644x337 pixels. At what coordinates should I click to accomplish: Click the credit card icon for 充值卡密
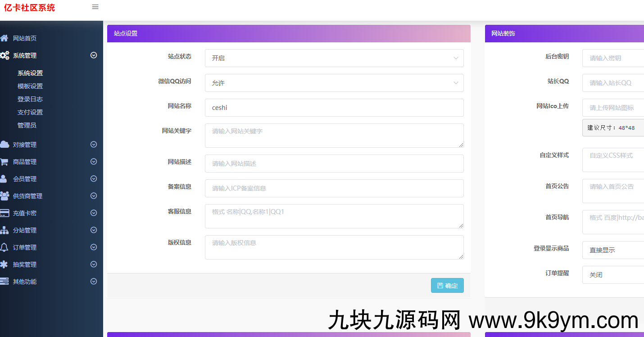(x=5, y=213)
